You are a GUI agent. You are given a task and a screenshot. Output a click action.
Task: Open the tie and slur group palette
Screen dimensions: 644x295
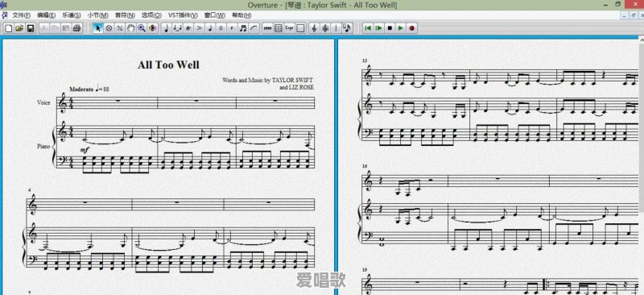(x=177, y=28)
